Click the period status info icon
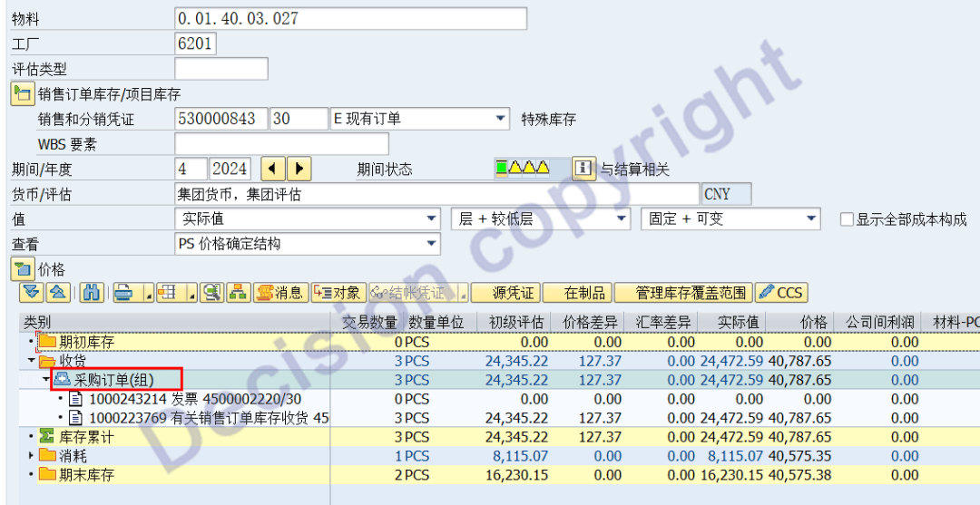Screen dimensions: 980x505 coord(583,169)
